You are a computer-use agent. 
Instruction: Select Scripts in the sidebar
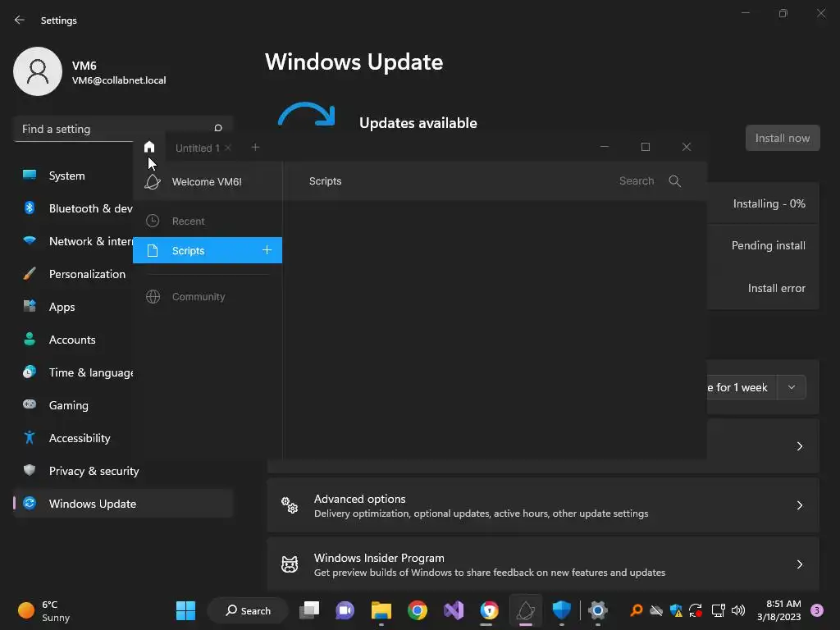208,250
